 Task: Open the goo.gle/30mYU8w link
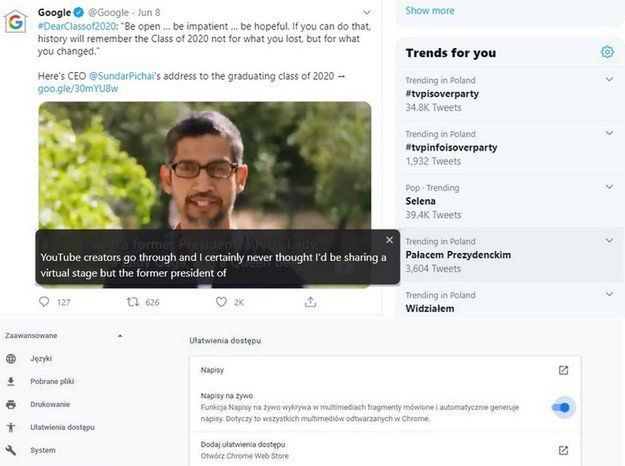coord(78,89)
